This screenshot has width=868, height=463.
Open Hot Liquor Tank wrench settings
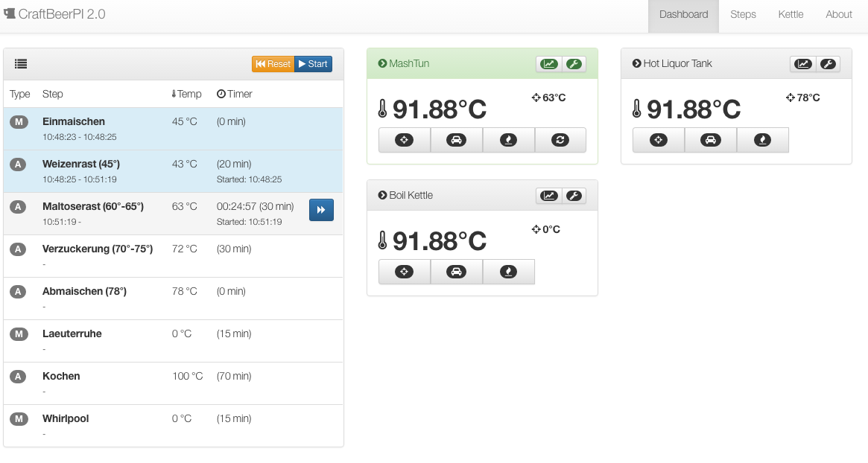[828, 64]
